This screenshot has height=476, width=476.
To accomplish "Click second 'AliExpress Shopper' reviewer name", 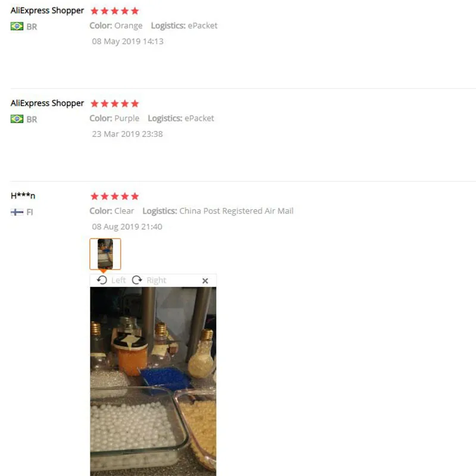I will tap(47, 103).
